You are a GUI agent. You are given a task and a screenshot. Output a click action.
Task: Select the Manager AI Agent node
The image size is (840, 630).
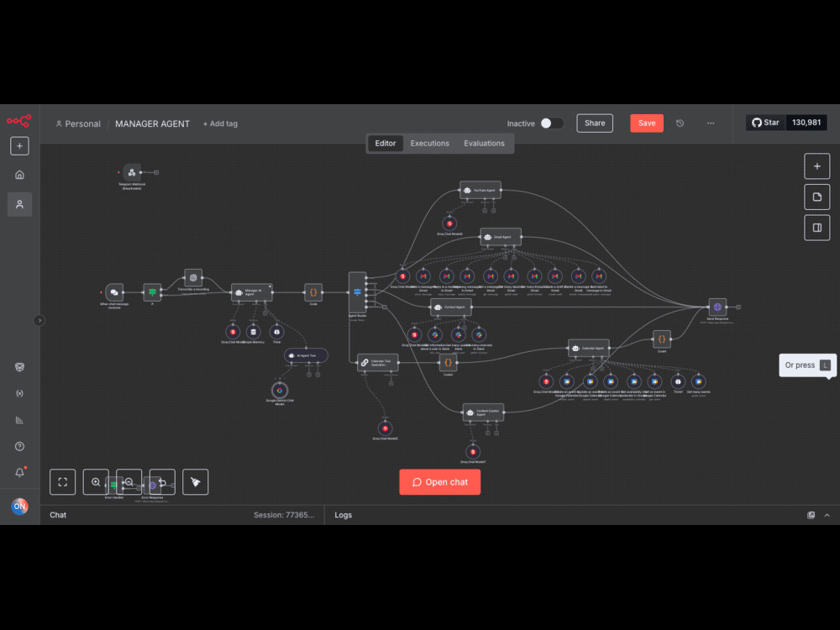point(252,292)
